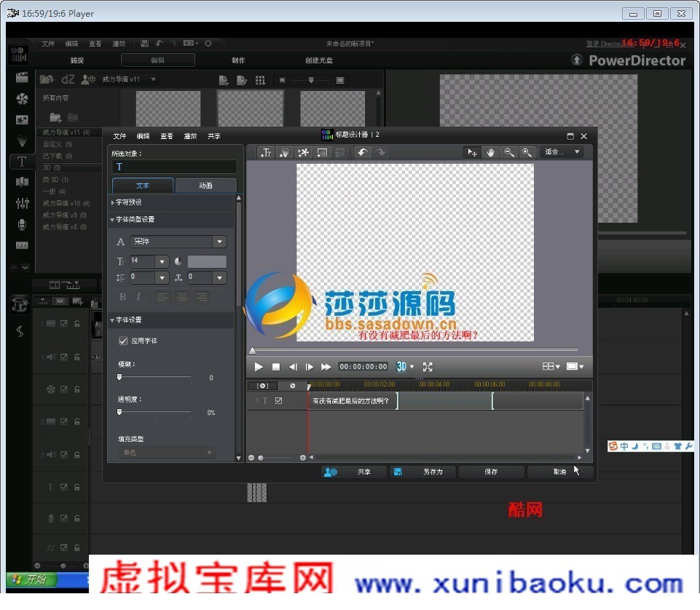
Task: Toggle the 应用字体 checkbox
Action: 123,341
